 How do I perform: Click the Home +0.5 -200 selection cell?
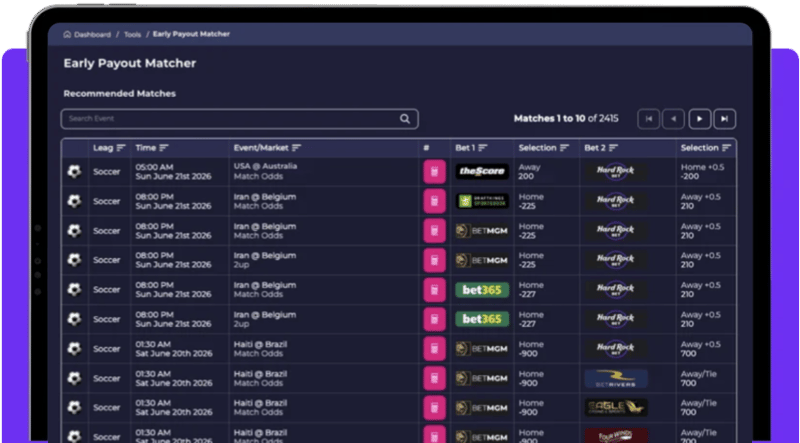tap(702, 171)
